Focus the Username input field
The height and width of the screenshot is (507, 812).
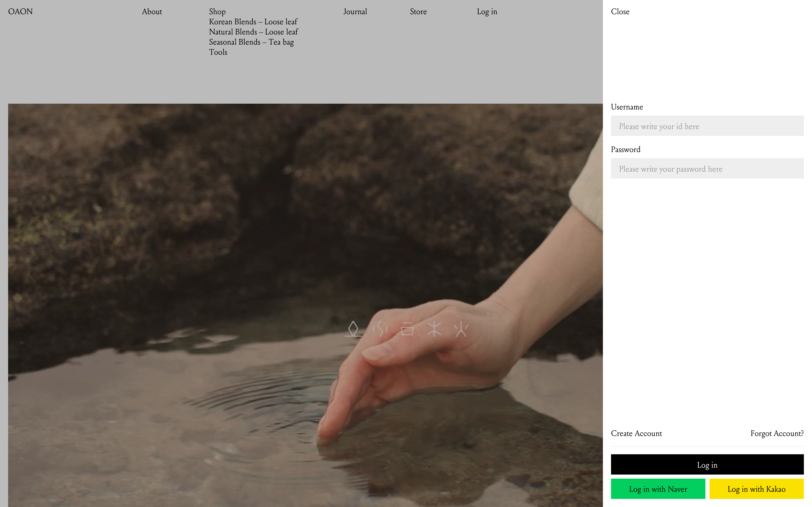tap(707, 126)
